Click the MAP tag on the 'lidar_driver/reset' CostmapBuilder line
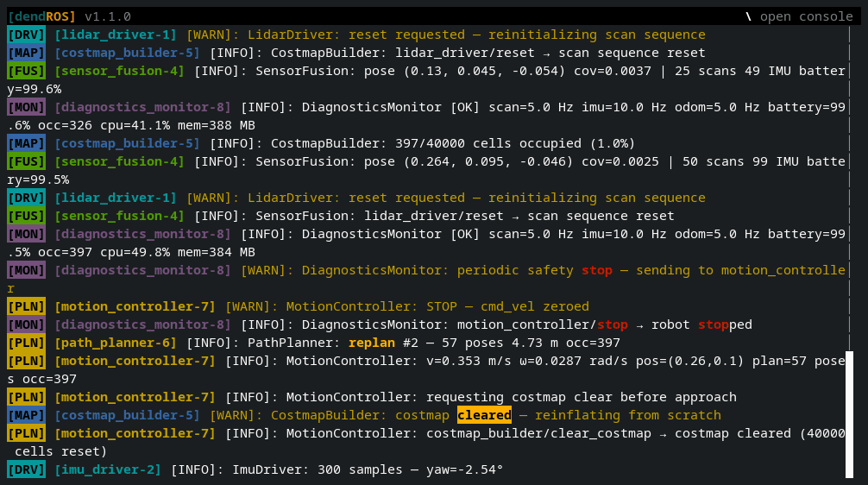The width and height of the screenshot is (868, 485). click(26, 53)
